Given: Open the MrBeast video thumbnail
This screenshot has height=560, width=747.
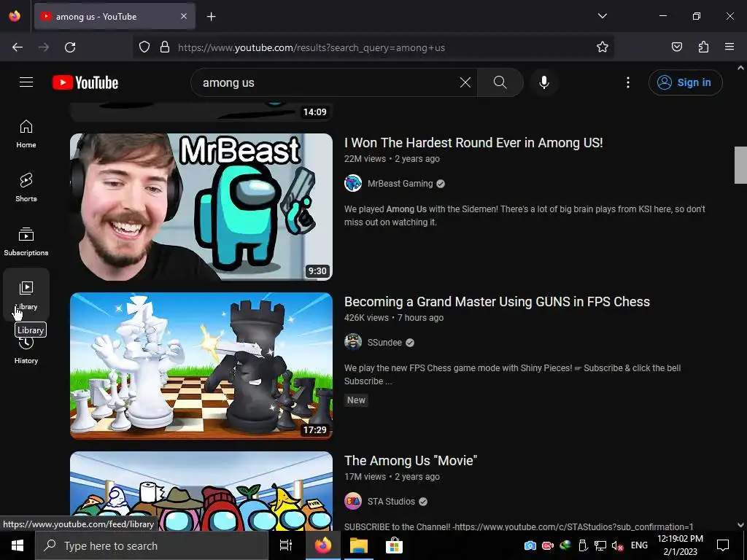Looking at the screenshot, I should tap(201, 206).
